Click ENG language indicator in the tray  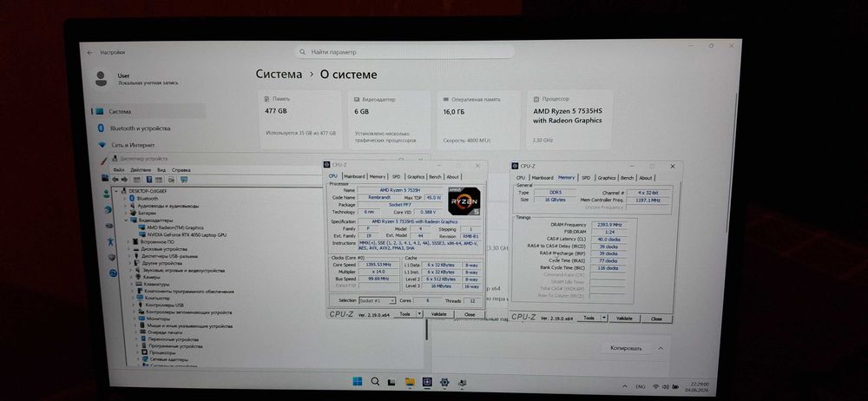coord(640,386)
